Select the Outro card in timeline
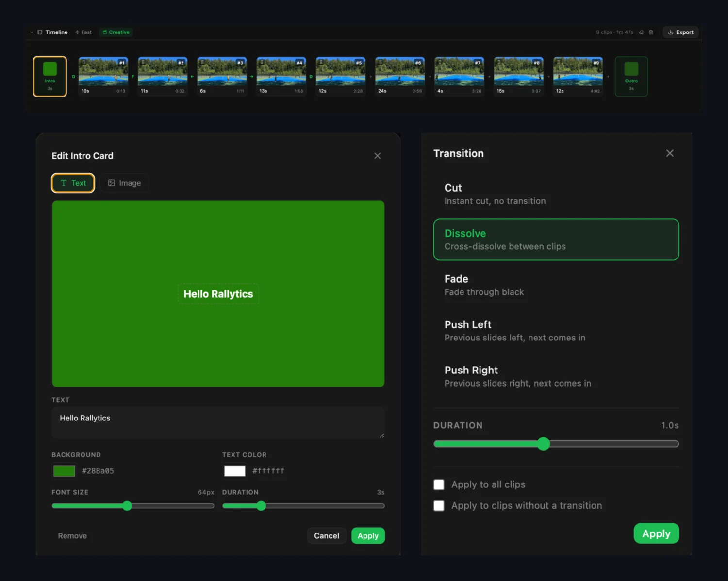 pyautogui.click(x=631, y=77)
